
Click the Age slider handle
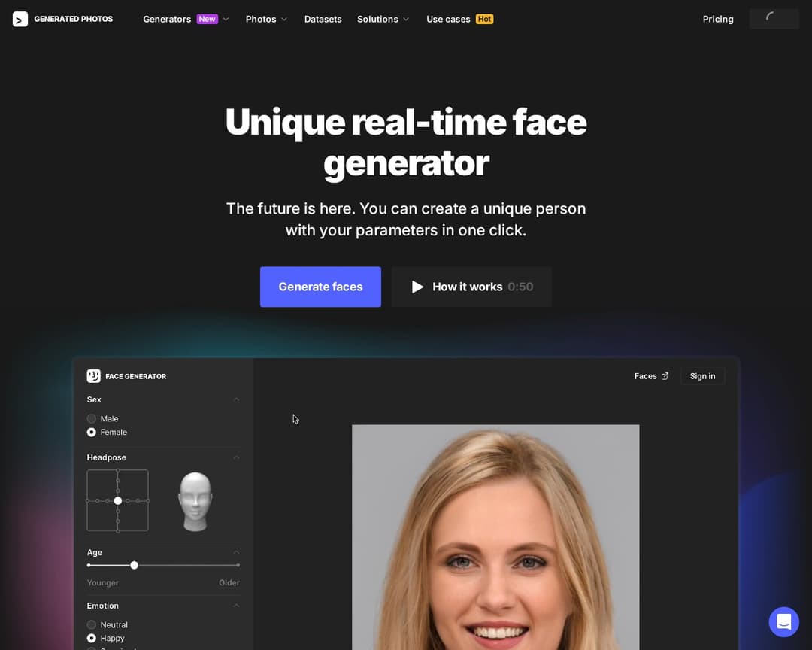(134, 565)
